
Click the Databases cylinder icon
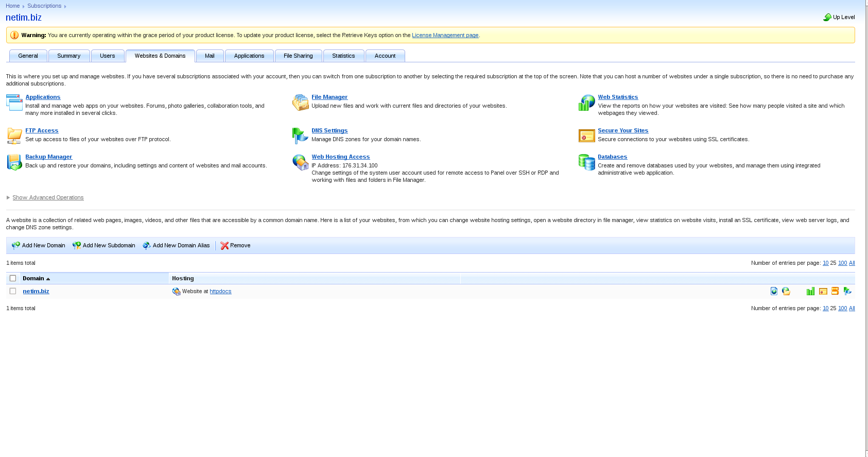coord(586,162)
